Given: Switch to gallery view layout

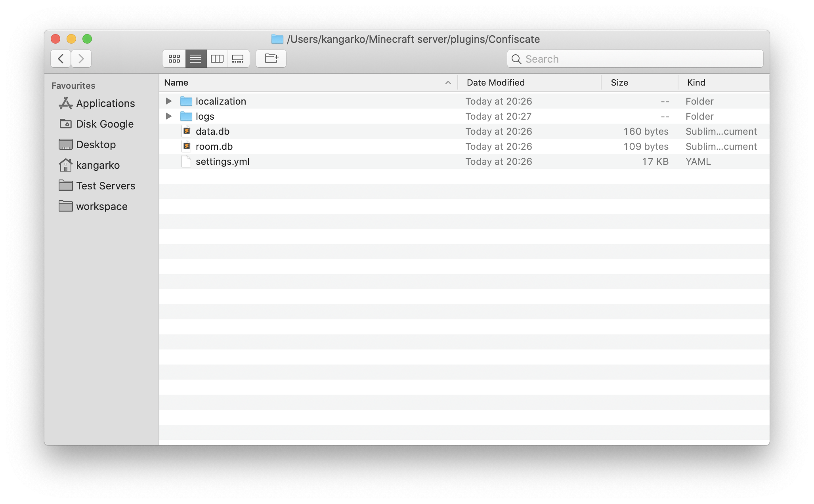Looking at the screenshot, I should (238, 58).
